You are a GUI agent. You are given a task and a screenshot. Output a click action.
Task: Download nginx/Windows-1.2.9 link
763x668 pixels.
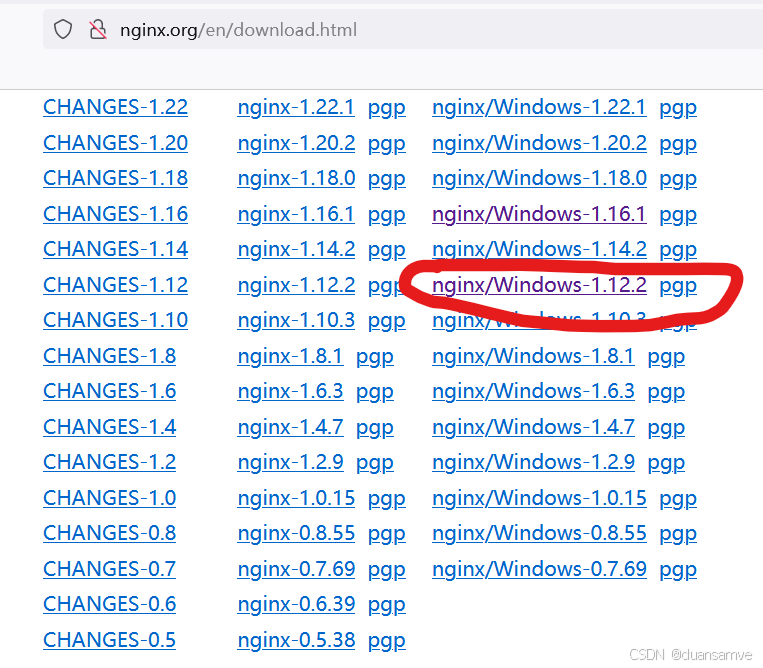point(533,463)
